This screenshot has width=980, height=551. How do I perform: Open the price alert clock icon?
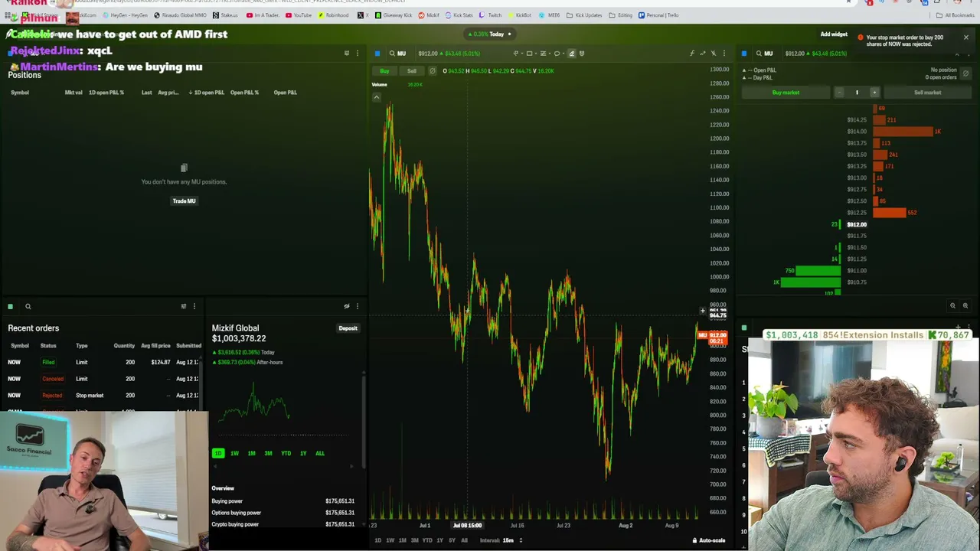[x=582, y=54]
